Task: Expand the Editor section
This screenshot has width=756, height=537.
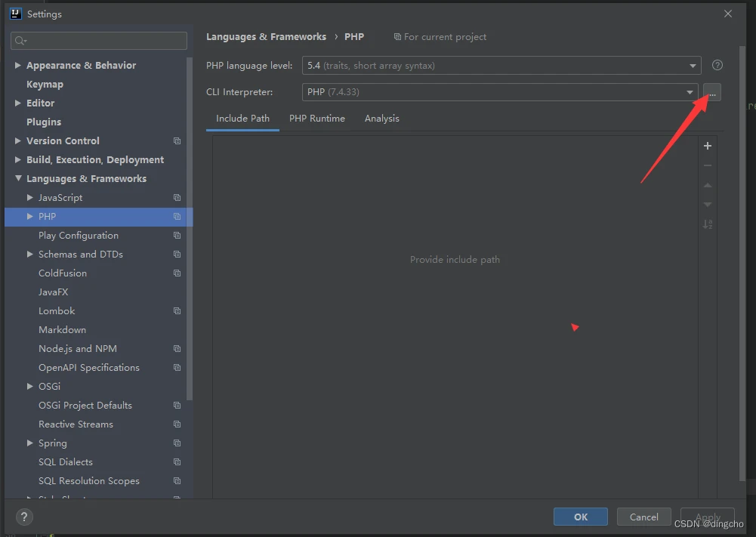Action: tap(18, 103)
